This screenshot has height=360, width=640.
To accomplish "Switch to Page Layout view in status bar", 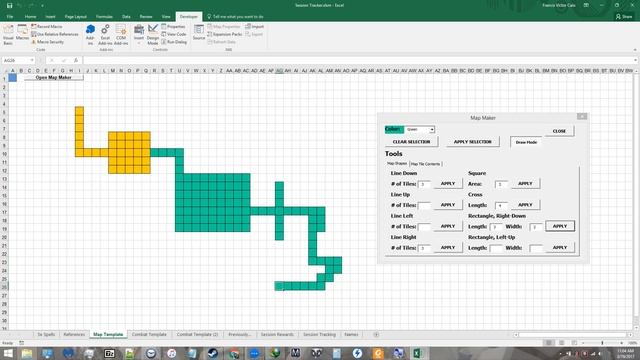I will 562,343.
